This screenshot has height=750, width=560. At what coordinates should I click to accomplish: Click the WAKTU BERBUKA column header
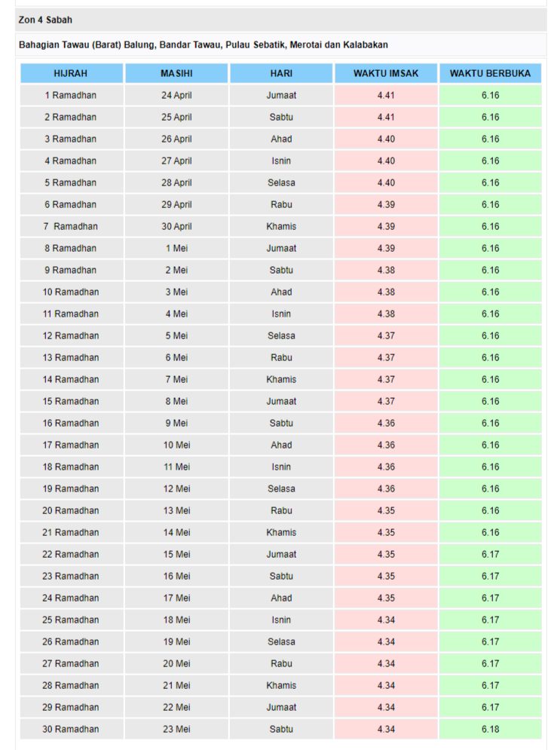coord(490,73)
